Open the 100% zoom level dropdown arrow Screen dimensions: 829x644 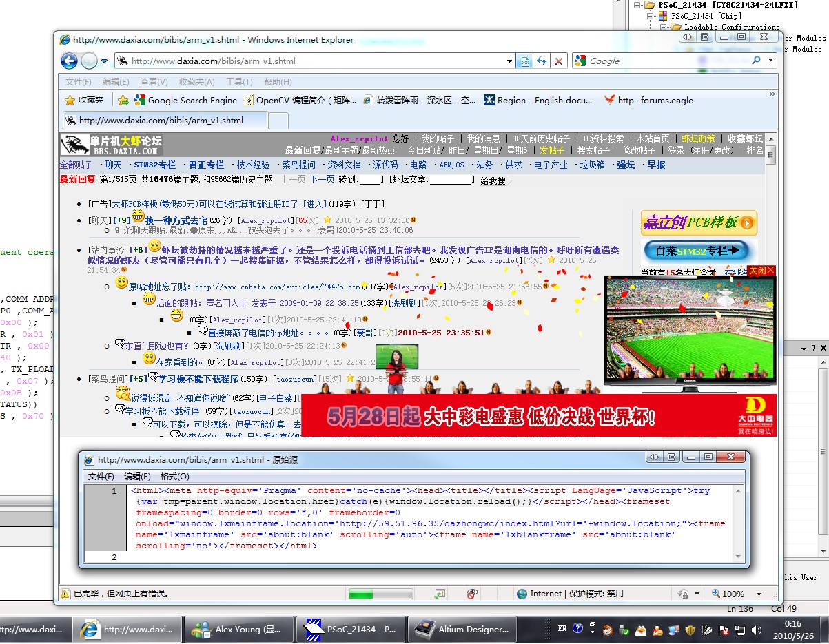point(760,594)
